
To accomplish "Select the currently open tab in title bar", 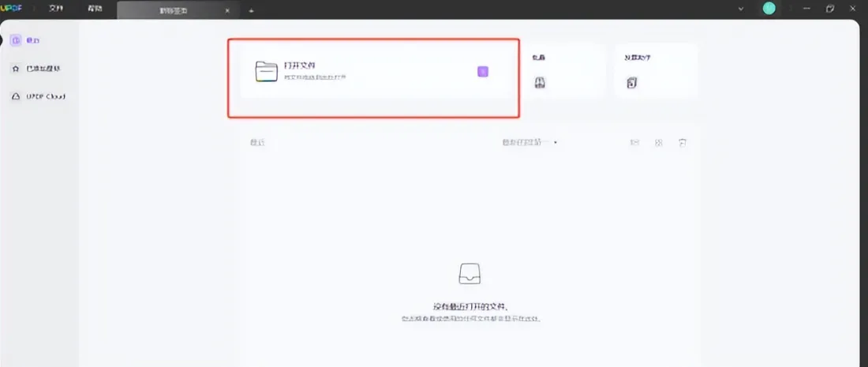I will tap(171, 9).
